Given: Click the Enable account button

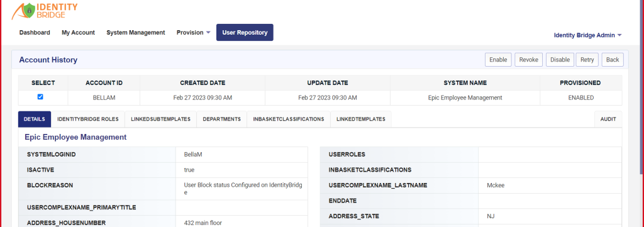Looking at the screenshot, I should pyautogui.click(x=498, y=60).
